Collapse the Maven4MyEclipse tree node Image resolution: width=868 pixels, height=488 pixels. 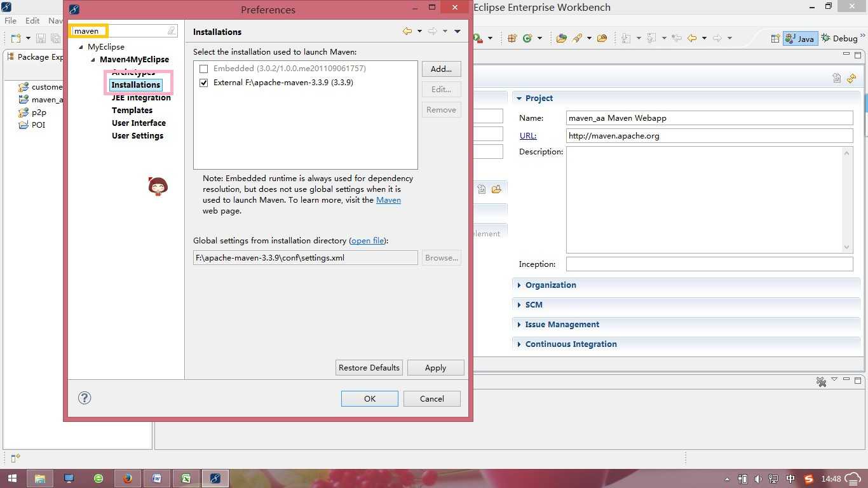93,60
